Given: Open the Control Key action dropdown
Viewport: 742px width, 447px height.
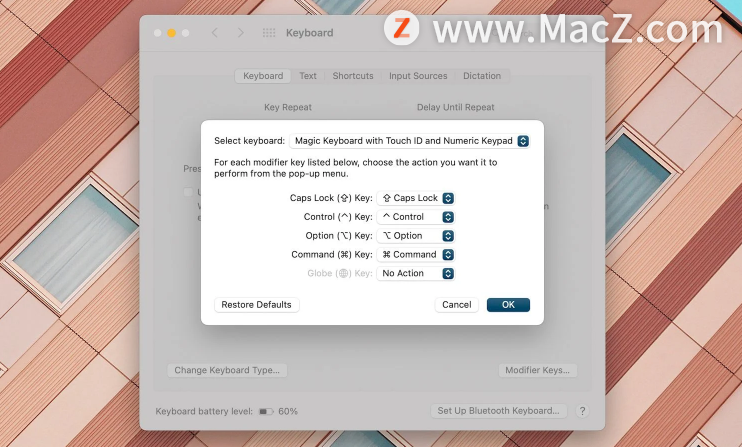Looking at the screenshot, I should coord(415,217).
